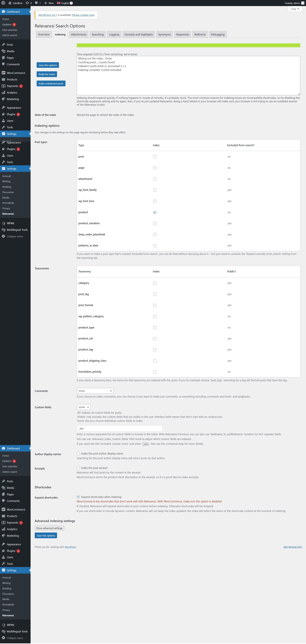The width and height of the screenshot is (306, 644).
Task: Click the demo user avatar icon
Action: pyautogui.click(x=303, y=3)
